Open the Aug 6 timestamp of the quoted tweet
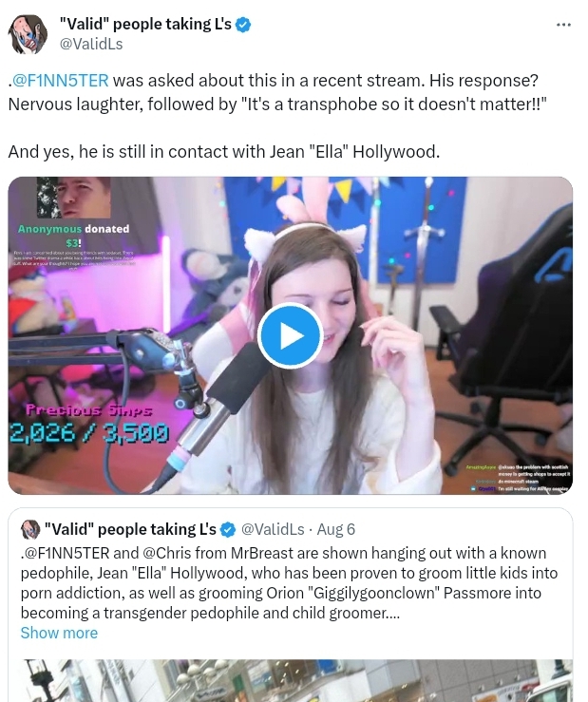 336,530
